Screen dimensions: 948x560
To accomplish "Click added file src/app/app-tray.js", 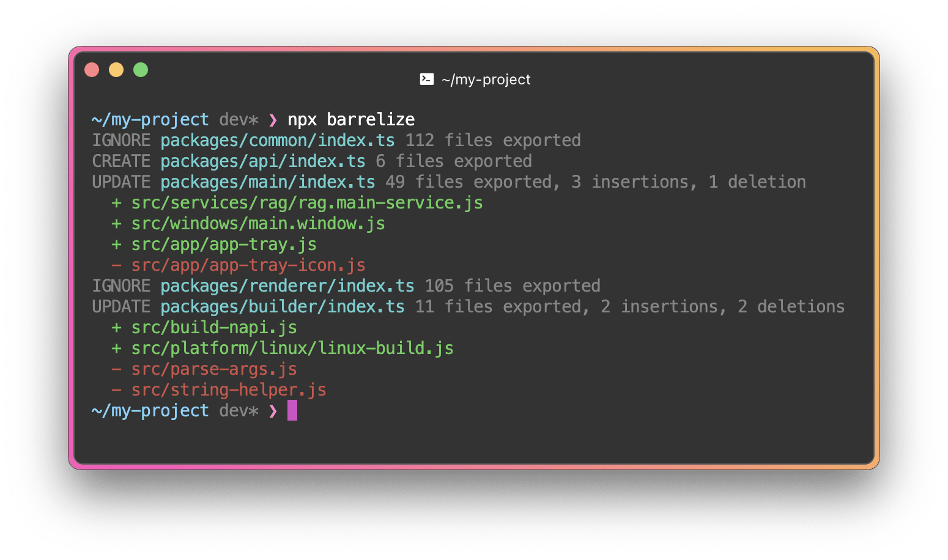I will [224, 244].
